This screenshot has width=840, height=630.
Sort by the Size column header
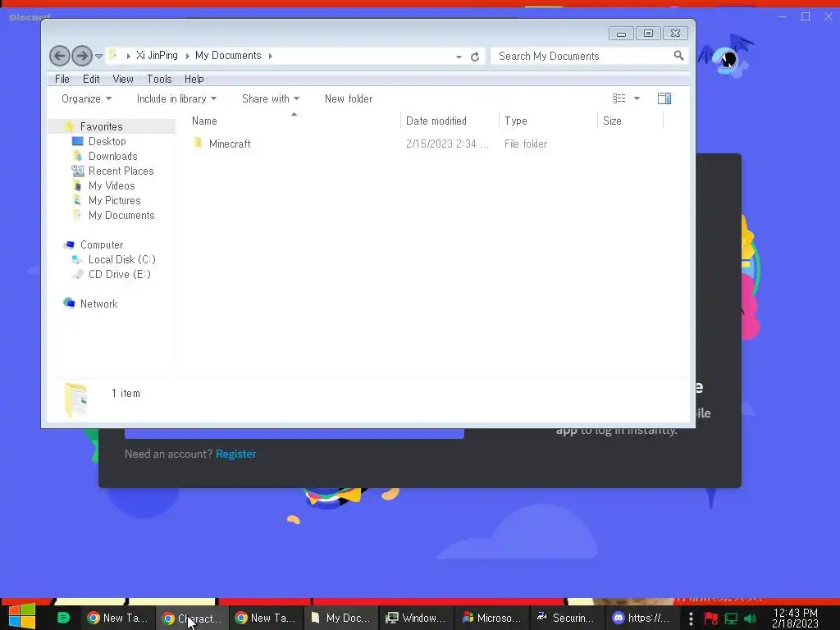click(x=631, y=121)
